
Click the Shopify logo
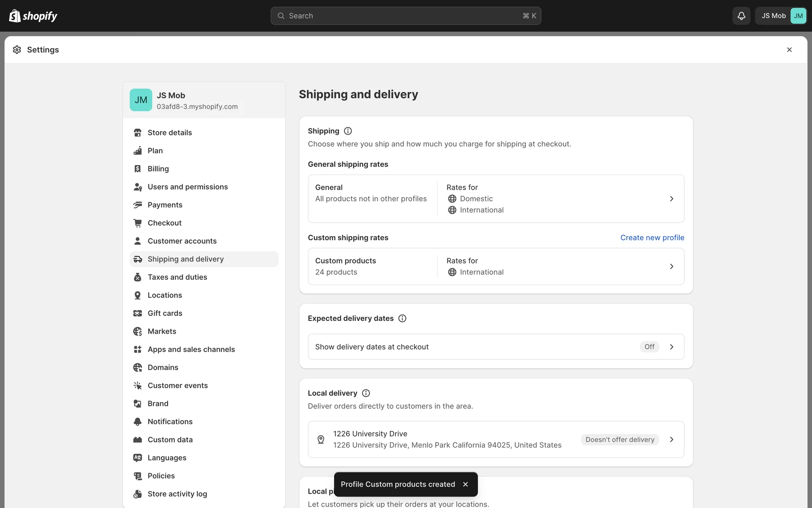[x=33, y=16]
